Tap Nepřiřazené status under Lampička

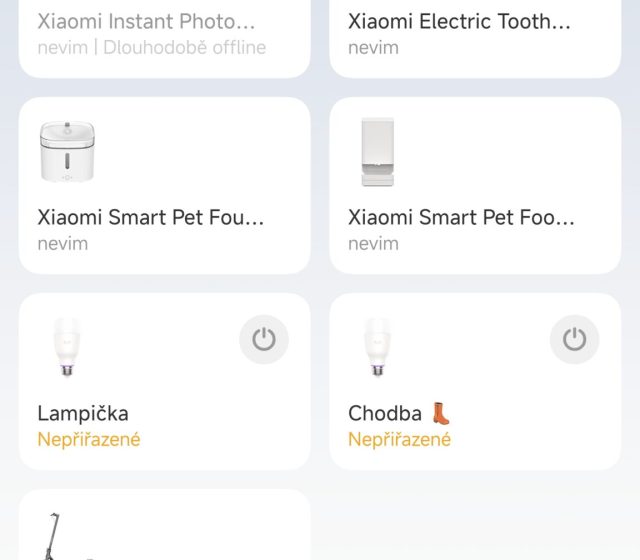point(89,439)
